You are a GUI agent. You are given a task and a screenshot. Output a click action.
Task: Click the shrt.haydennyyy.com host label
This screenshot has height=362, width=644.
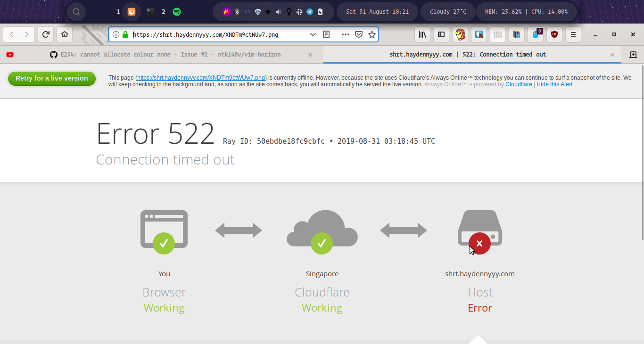tap(480, 274)
